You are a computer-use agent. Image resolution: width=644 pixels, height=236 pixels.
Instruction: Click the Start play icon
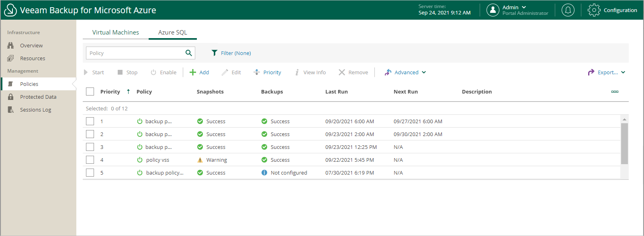point(86,72)
